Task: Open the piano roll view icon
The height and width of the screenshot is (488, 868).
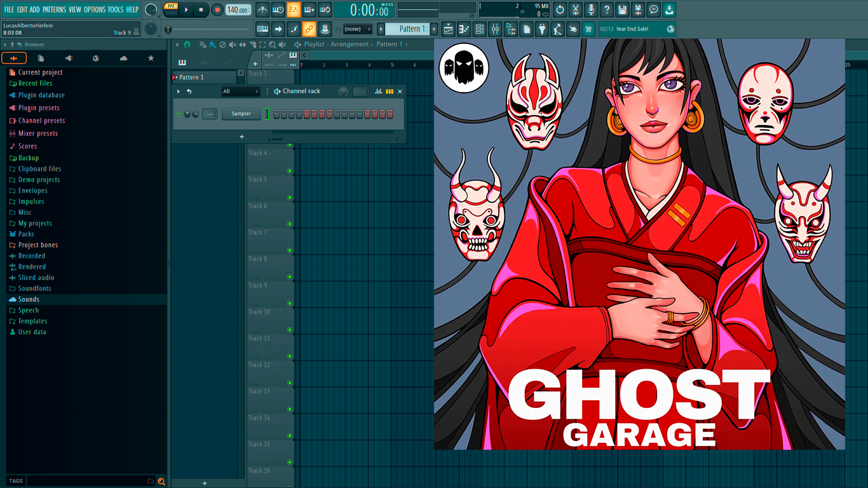Action: point(464,29)
